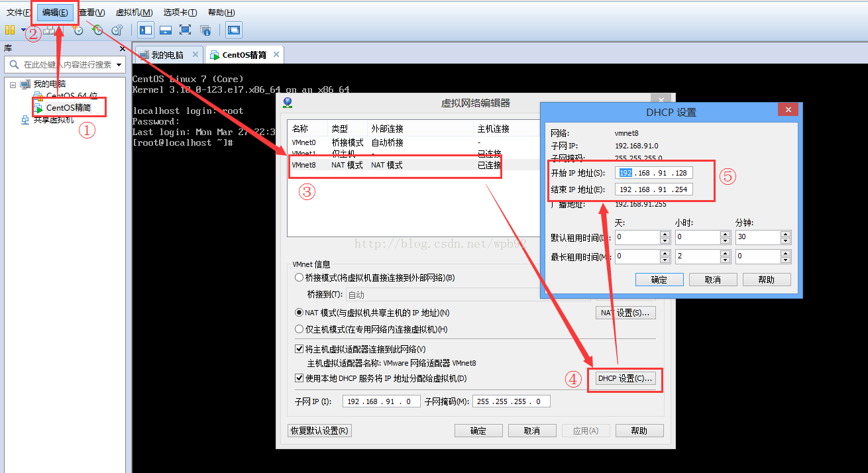
Task: Select the 仅主机模式 radio button
Action: pyautogui.click(x=299, y=329)
